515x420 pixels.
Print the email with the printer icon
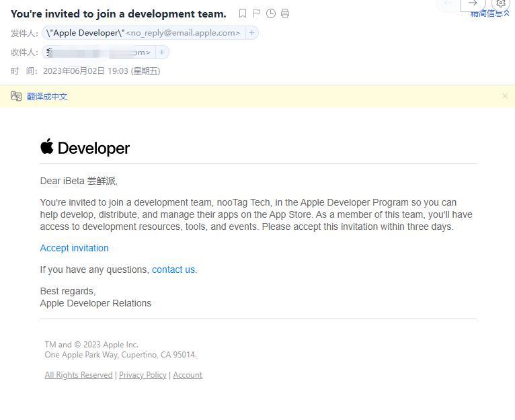[285, 13]
